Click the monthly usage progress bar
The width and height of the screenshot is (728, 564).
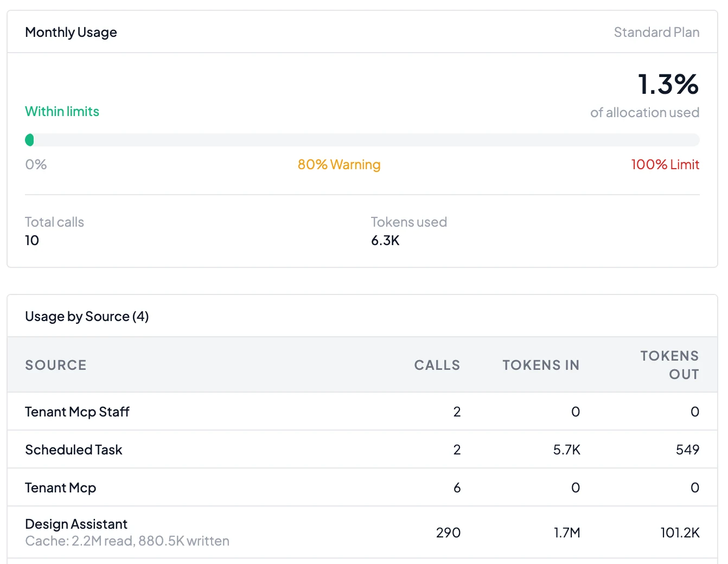click(x=362, y=140)
